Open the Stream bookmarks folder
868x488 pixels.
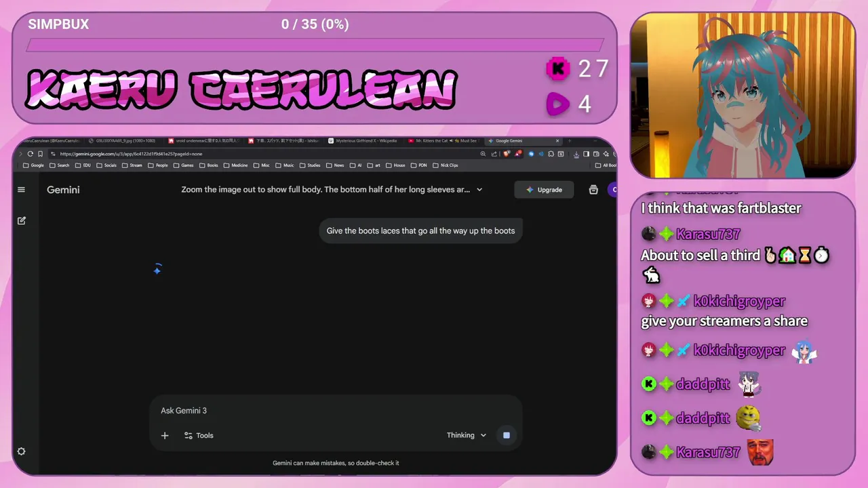[x=132, y=165]
